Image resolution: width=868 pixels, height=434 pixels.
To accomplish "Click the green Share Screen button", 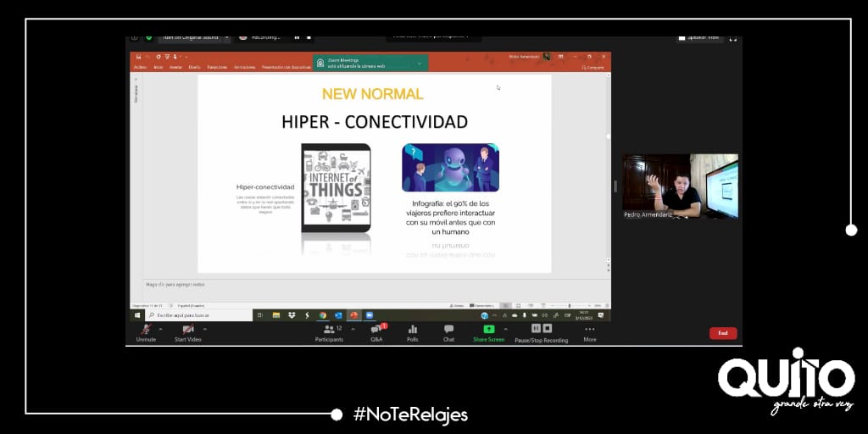I will click(x=489, y=331).
